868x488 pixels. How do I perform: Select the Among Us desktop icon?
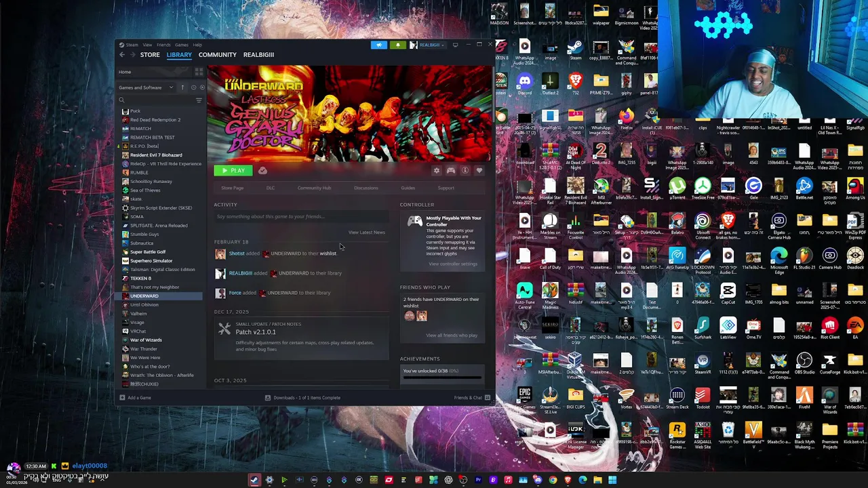point(855,188)
